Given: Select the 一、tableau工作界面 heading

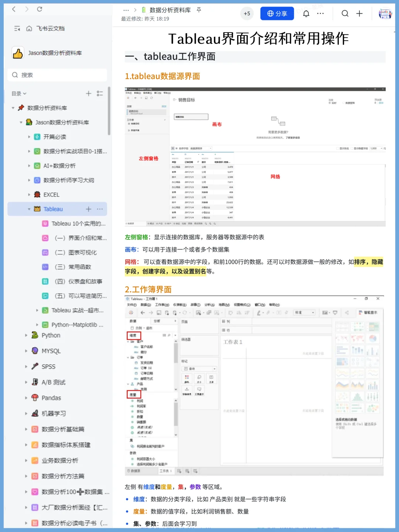Looking at the screenshot, I should pos(170,57).
